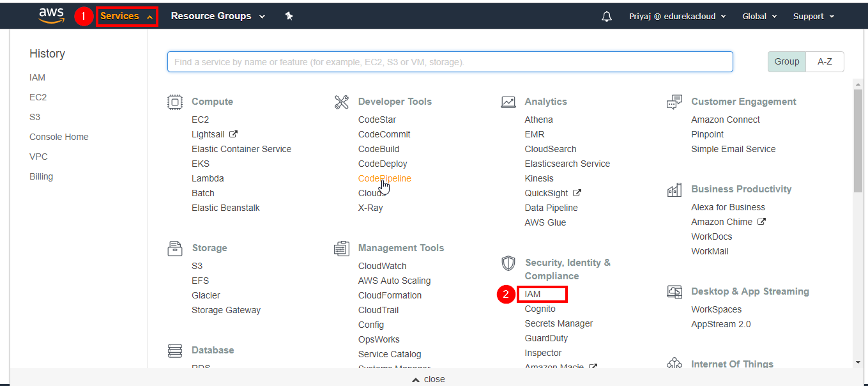Image resolution: width=868 pixels, height=386 pixels.
Task: Open S3 from History list
Action: point(34,117)
